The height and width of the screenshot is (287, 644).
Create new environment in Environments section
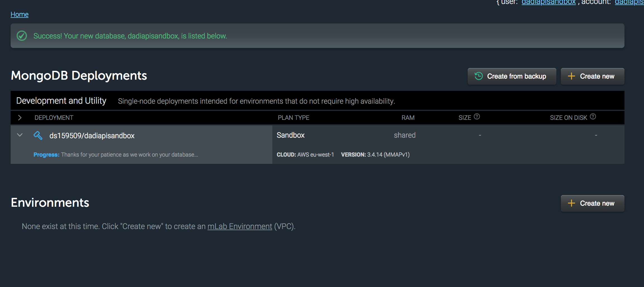(592, 203)
